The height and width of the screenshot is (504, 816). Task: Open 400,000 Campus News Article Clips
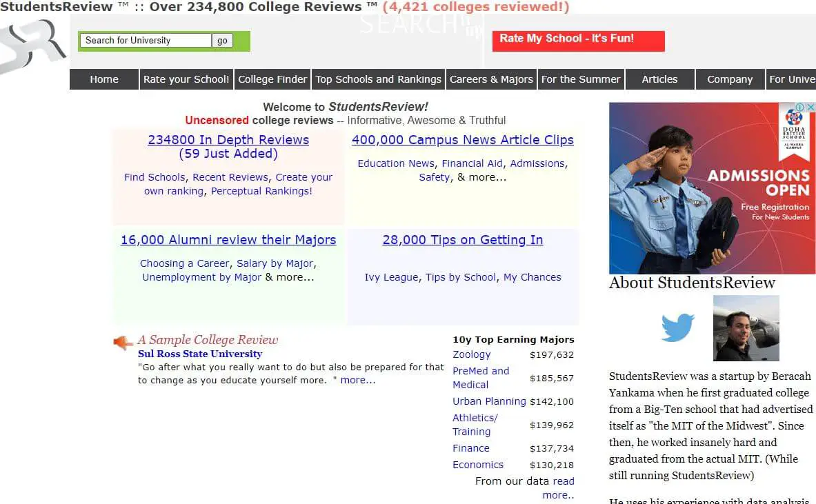[463, 140]
